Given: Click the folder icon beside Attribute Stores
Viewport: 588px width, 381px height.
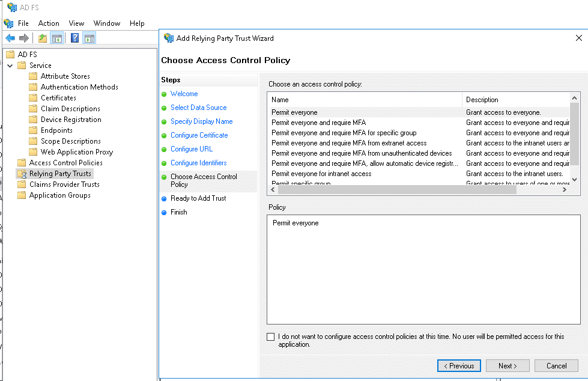Looking at the screenshot, I should click(33, 76).
